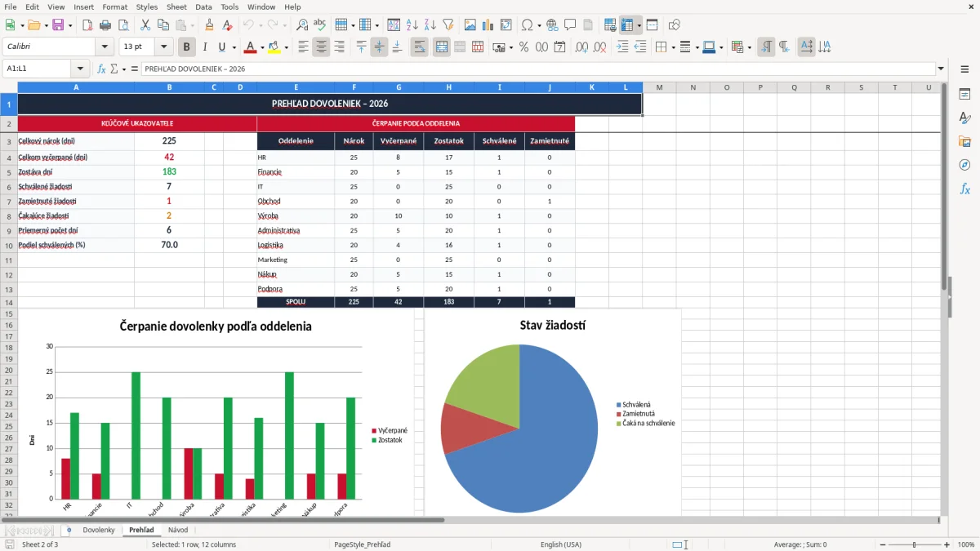The height and width of the screenshot is (551, 980).
Task: Open the File menu
Action: click(x=10, y=7)
